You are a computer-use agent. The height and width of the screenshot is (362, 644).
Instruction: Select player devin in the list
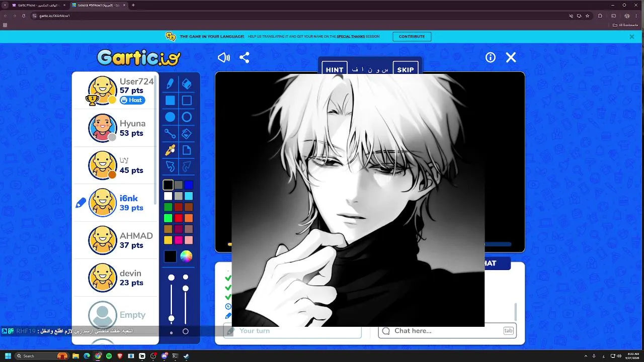(115, 278)
